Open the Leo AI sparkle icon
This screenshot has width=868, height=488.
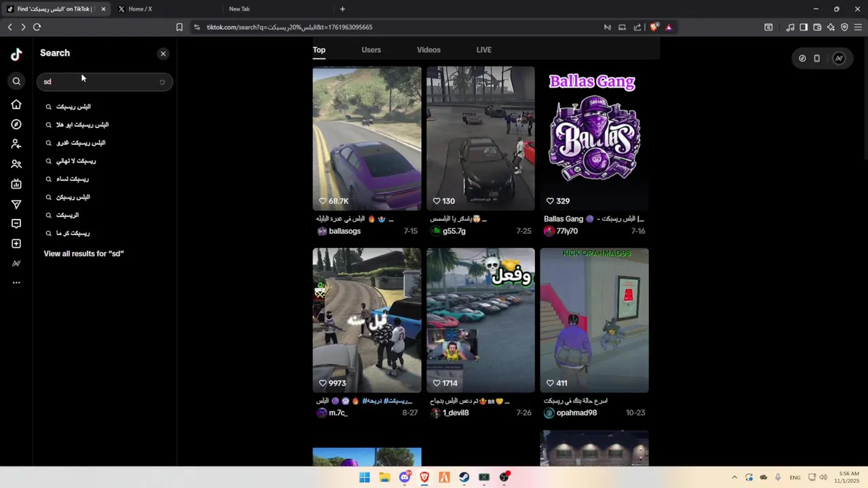[831, 27]
